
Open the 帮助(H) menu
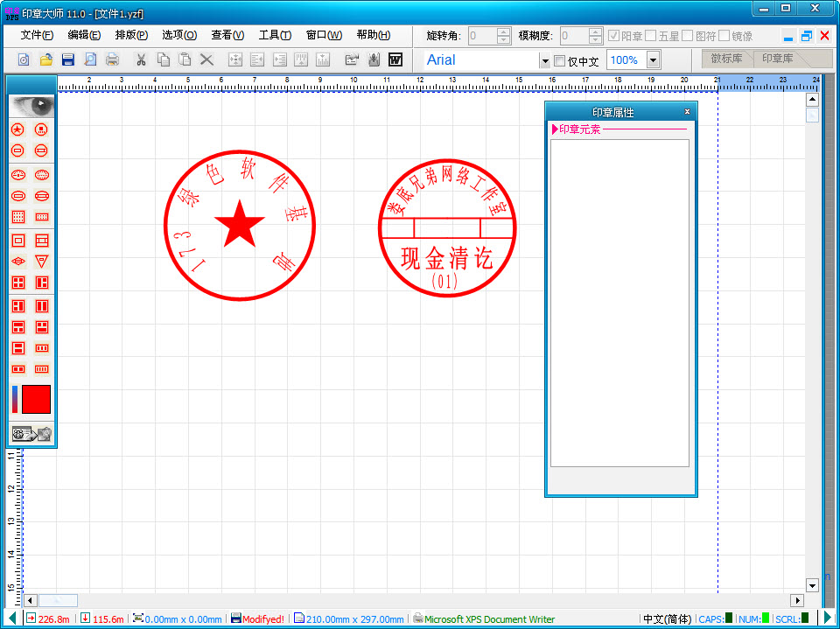click(x=374, y=35)
